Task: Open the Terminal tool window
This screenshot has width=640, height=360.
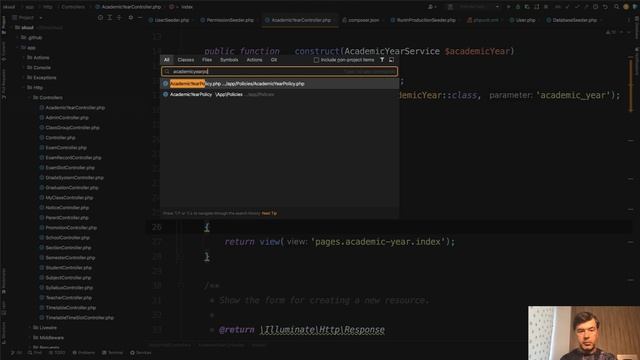Action: (x=113, y=353)
